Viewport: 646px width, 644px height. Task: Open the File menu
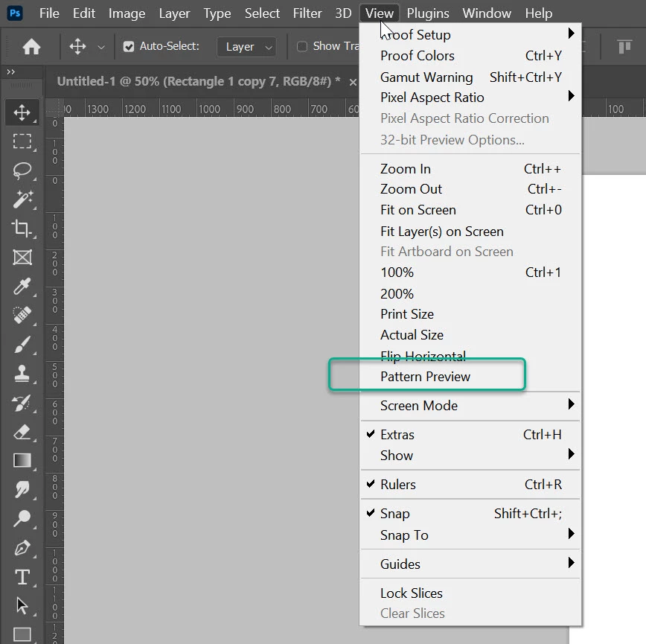49,13
